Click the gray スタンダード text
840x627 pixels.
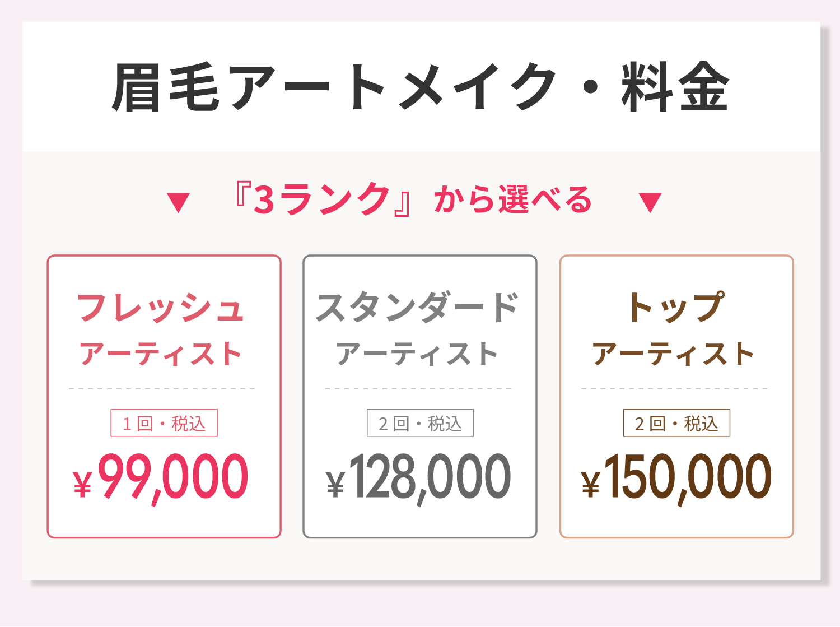(417, 308)
